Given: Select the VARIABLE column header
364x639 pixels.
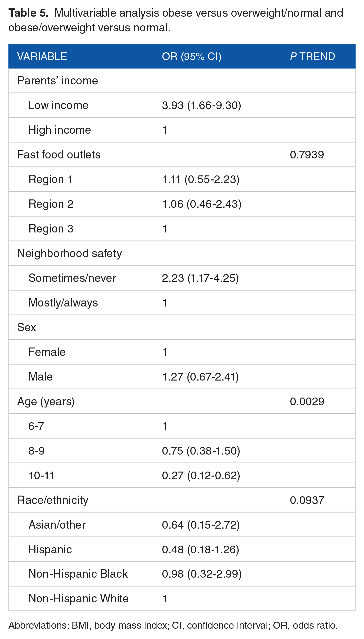Looking at the screenshot, I should point(42,56).
